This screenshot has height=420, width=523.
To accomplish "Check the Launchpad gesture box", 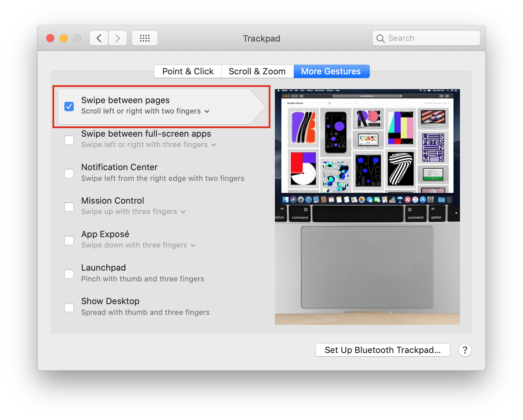I will point(69,274).
